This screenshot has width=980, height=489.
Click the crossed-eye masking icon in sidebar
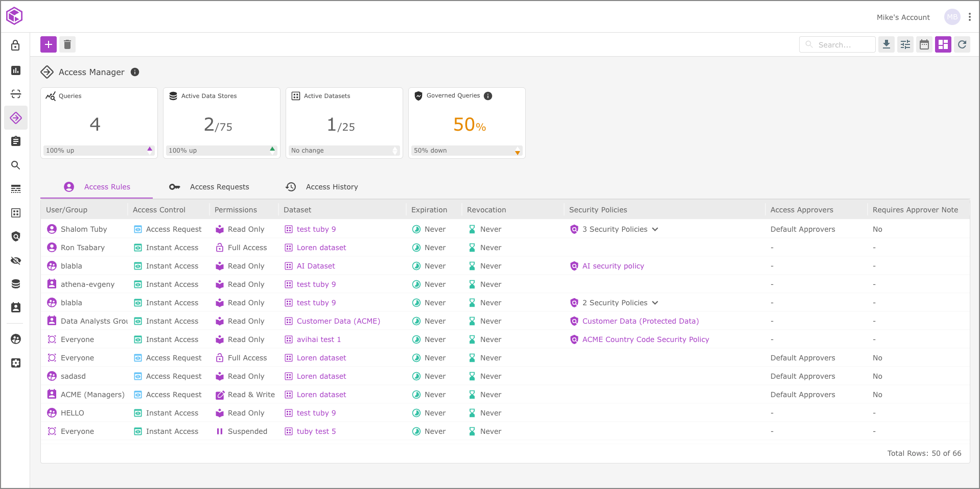tap(16, 261)
